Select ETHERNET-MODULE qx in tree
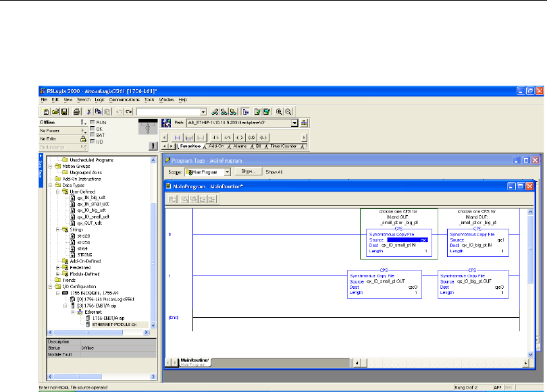The image size is (547, 392). click(112, 325)
